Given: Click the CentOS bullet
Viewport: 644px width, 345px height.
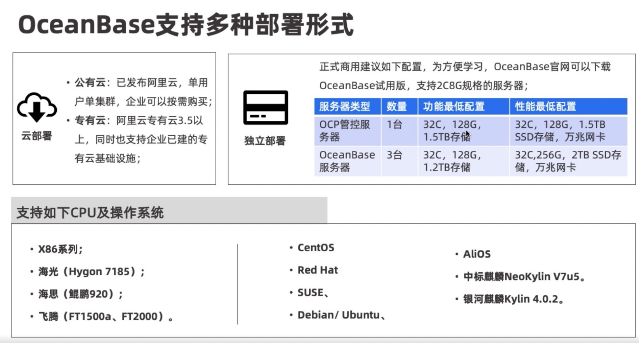Looking at the screenshot, I should pos(316,248).
